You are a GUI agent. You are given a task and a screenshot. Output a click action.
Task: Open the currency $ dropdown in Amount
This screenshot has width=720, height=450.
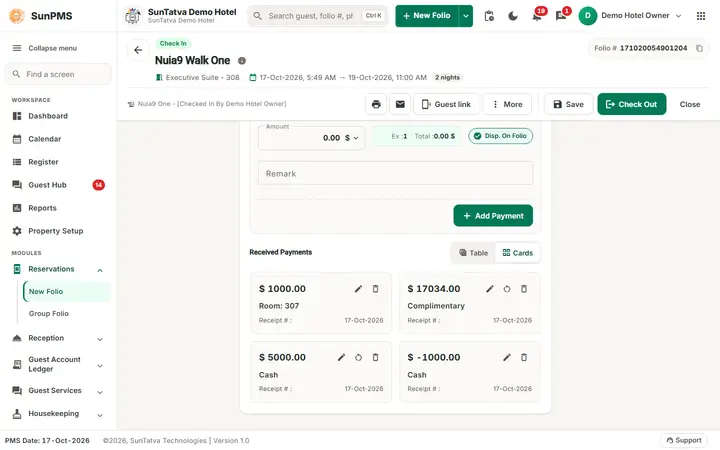pyautogui.click(x=351, y=138)
